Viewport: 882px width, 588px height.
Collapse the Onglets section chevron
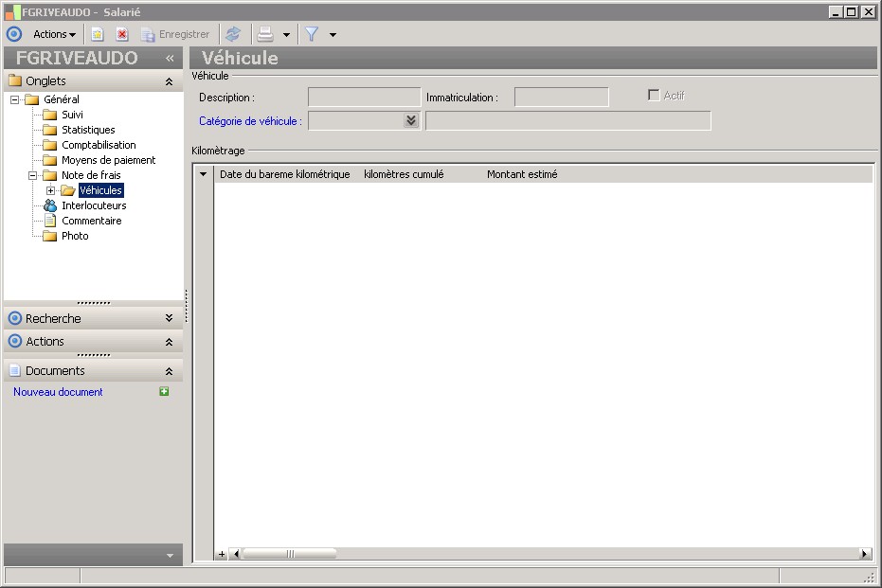click(169, 81)
